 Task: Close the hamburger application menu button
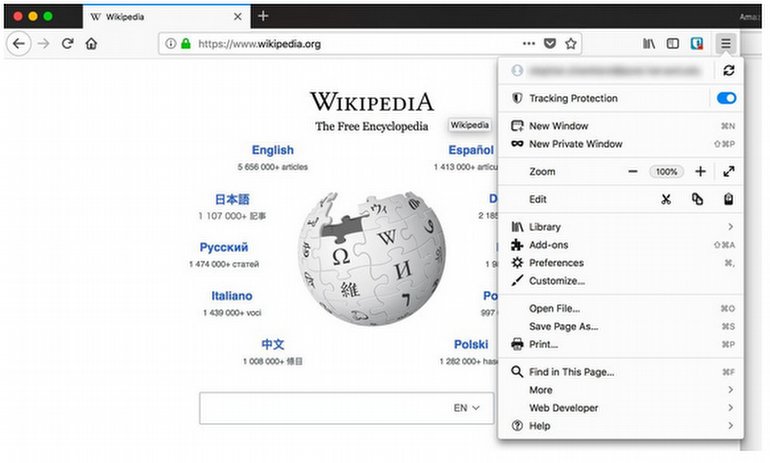[725, 44]
